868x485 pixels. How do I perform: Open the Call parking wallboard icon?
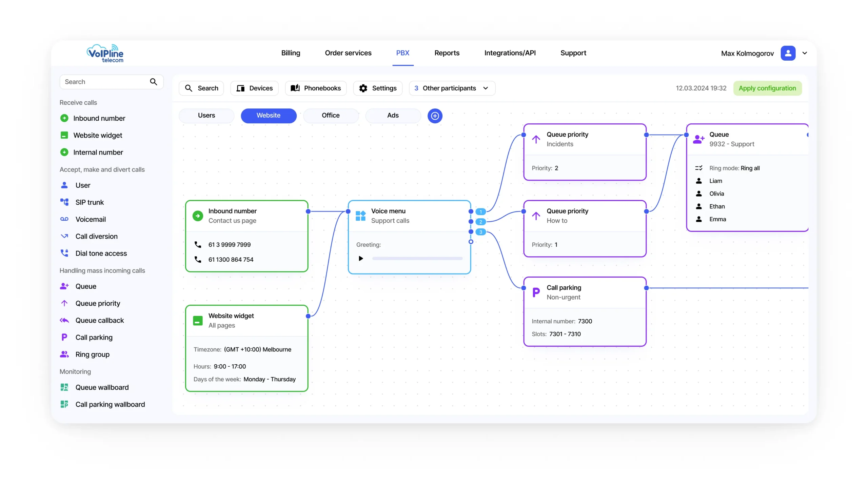tap(64, 404)
